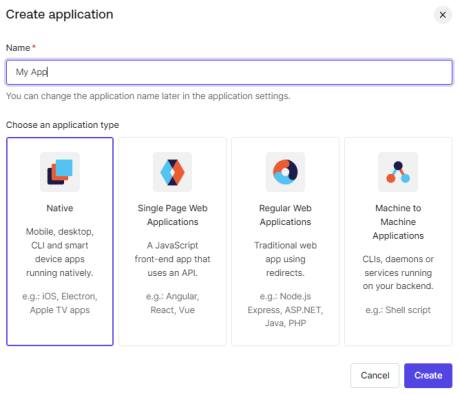Click the Machine to Machine nodes icon

(x=398, y=172)
